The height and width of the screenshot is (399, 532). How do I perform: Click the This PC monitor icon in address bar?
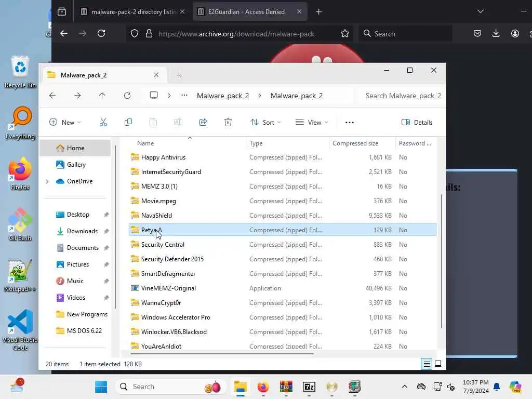154,96
